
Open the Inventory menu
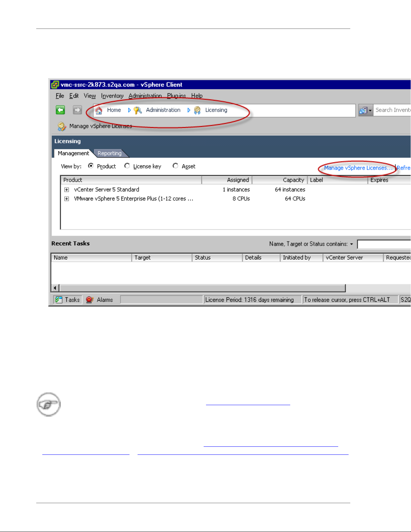coord(112,96)
